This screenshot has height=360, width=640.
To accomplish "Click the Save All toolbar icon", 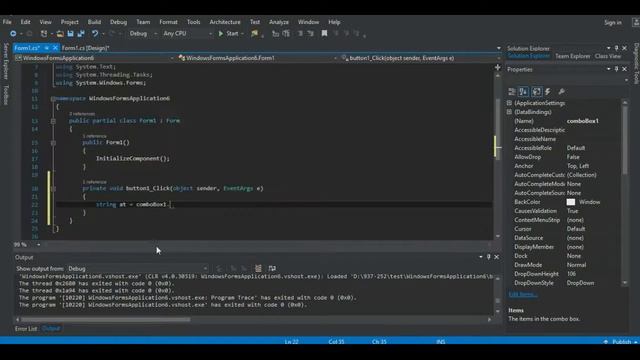I will (x=81, y=33).
